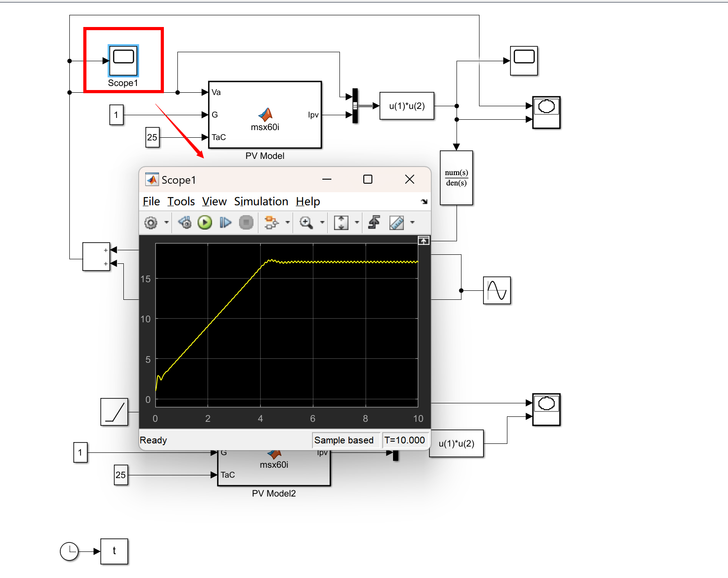Select the lower u(1)*u(2) function block
The height and width of the screenshot is (578, 728).
[457, 444]
